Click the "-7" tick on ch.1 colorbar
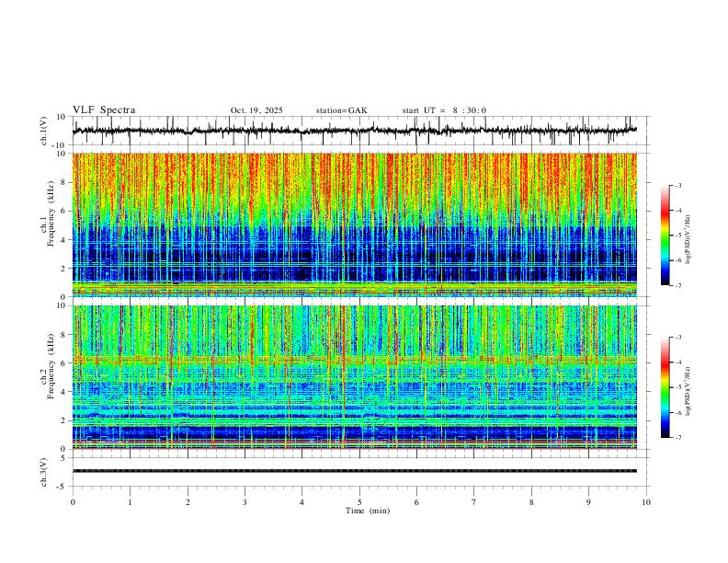The image size is (728, 563). pyautogui.click(x=677, y=286)
